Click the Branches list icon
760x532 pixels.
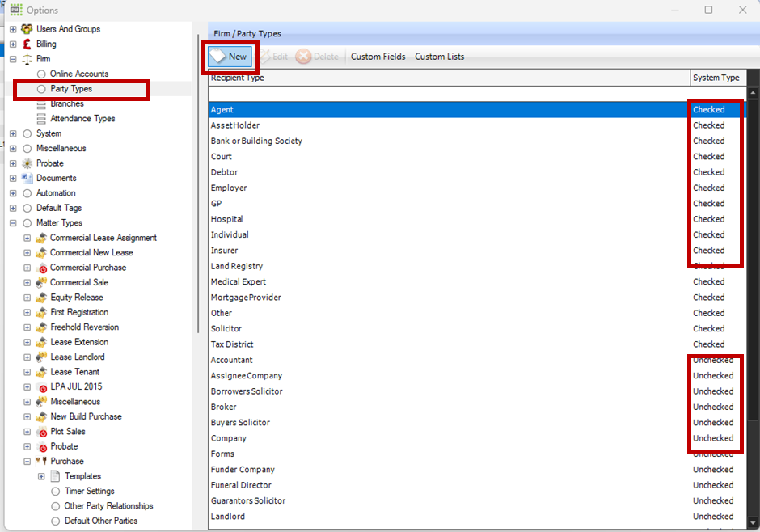41,104
